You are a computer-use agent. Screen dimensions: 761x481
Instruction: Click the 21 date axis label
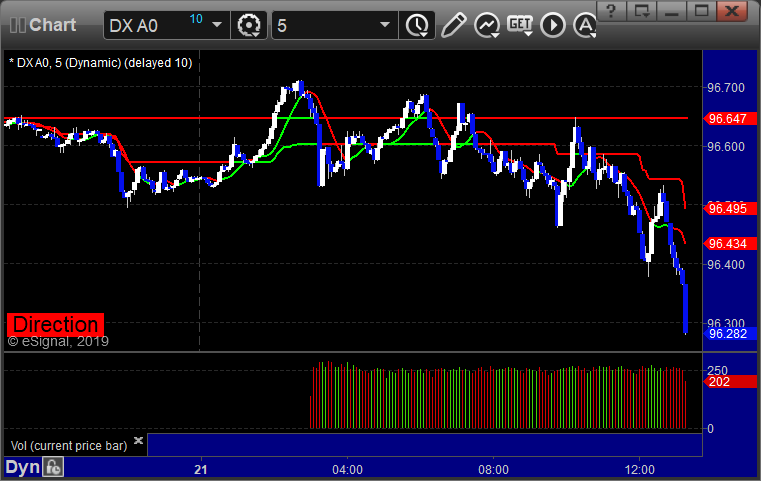pos(200,470)
